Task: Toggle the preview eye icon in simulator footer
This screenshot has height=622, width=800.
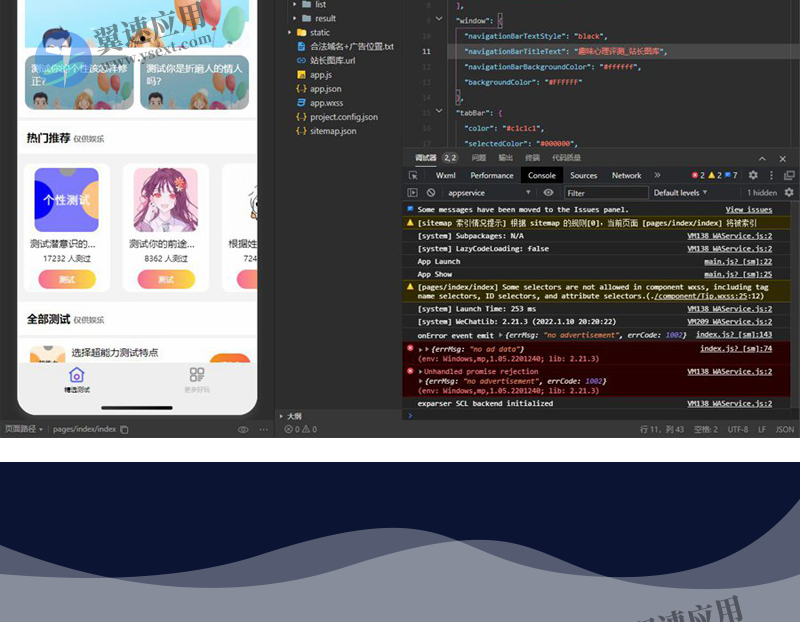Action: [243, 429]
